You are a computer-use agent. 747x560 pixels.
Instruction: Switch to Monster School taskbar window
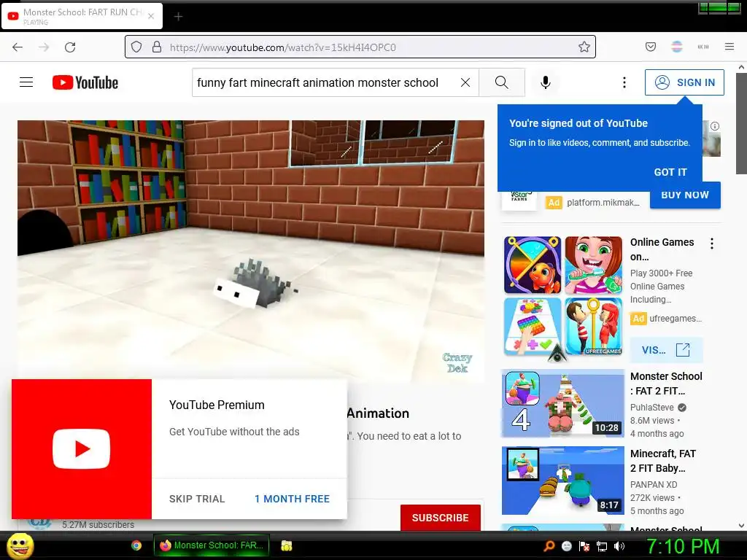[212, 545]
